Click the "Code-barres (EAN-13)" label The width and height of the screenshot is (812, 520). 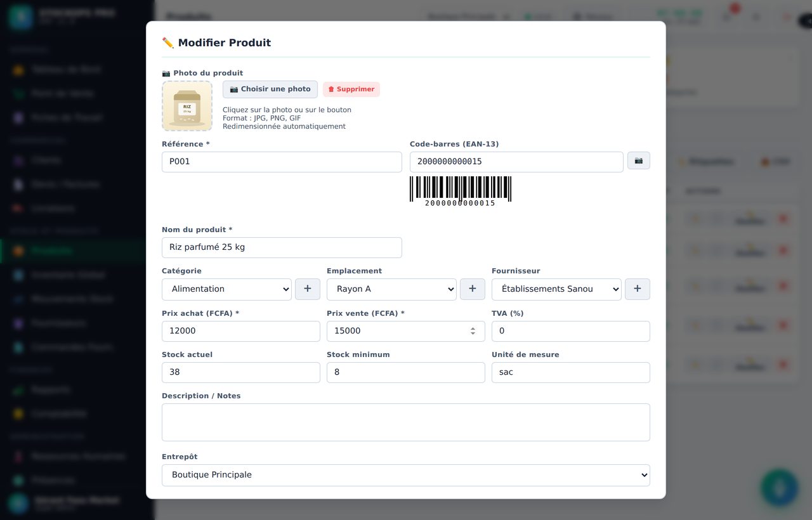[x=454, y=144]
